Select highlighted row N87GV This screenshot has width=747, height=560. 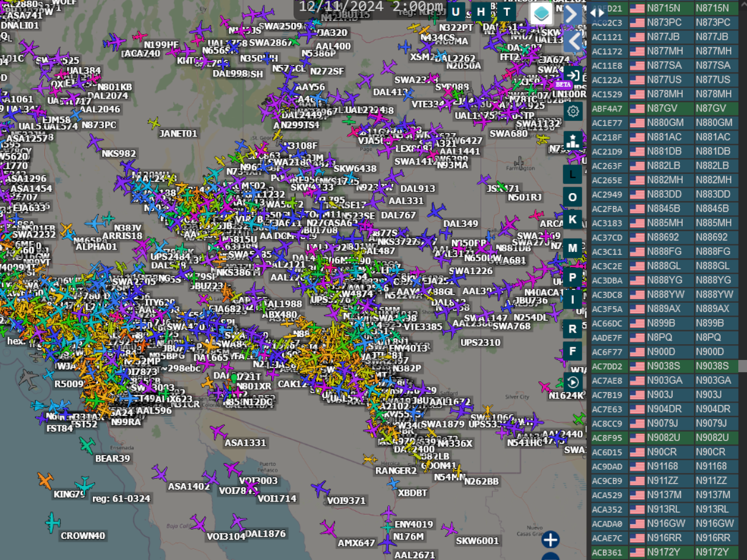[x=665, y=108]
